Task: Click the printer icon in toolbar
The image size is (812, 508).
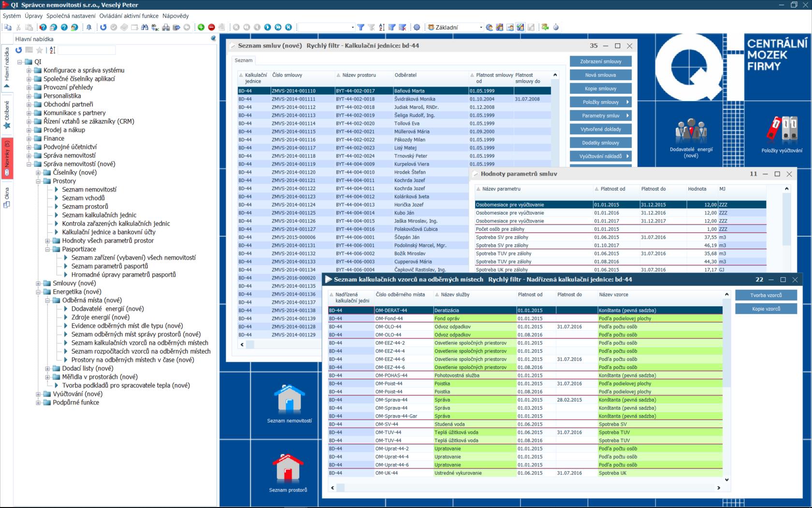Action: click(166, 27)
